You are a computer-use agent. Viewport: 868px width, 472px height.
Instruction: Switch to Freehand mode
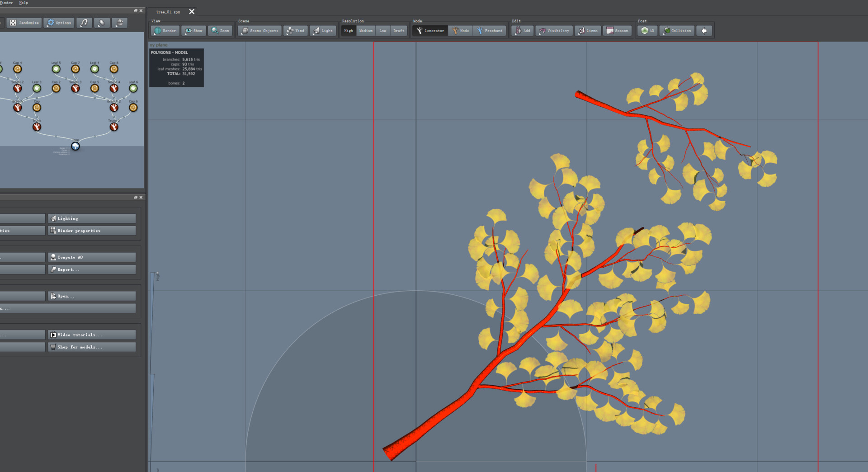pyautogui.click(x=490, y=31)
